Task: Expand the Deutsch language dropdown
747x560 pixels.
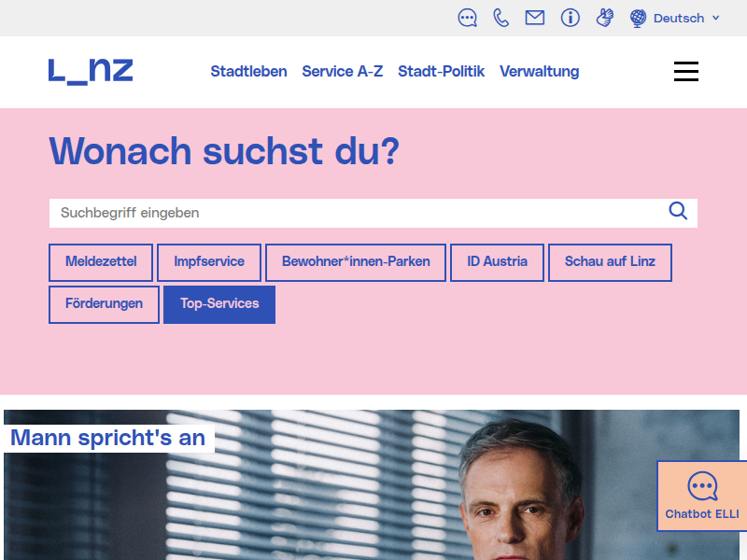Action: (676, 18)
